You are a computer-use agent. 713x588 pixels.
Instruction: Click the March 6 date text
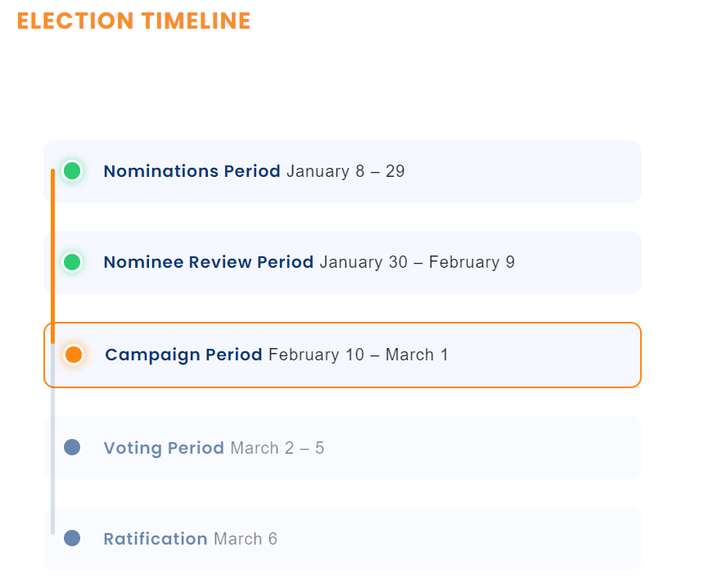click(246, 539)
